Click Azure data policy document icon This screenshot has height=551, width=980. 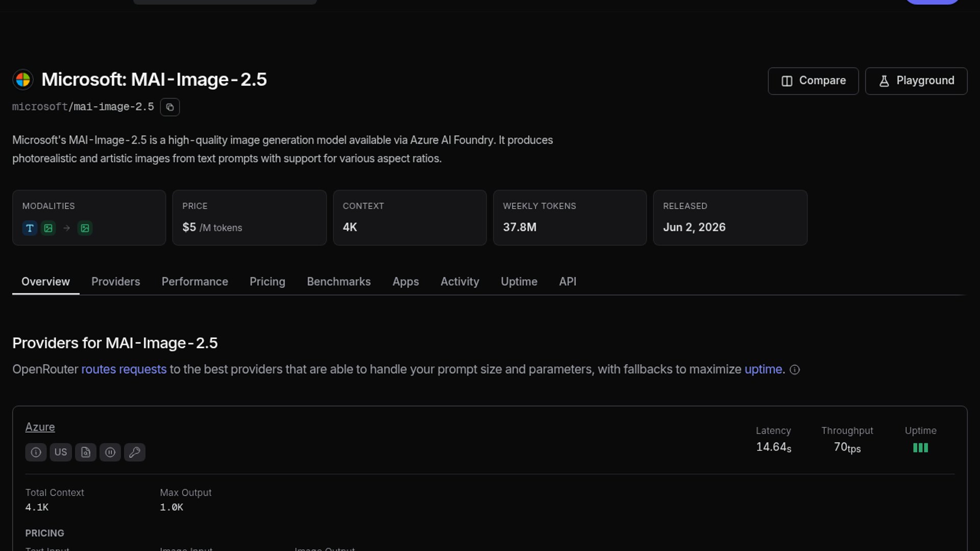coord(86,452)
